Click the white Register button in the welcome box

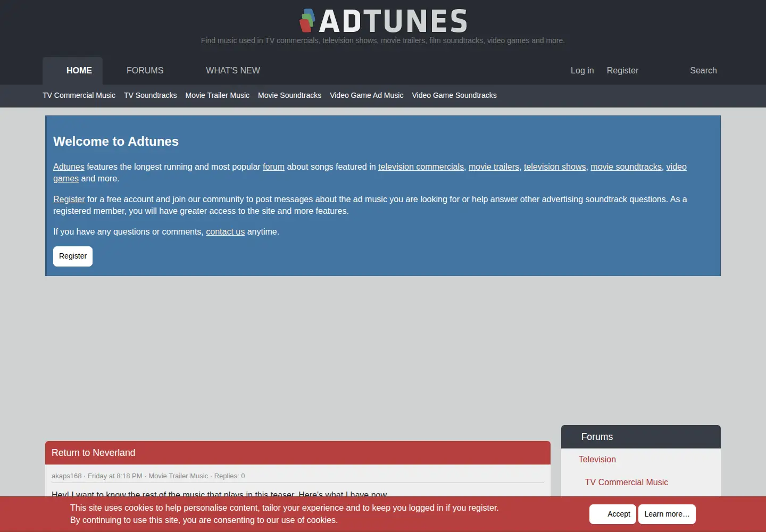tap(73, 256)
